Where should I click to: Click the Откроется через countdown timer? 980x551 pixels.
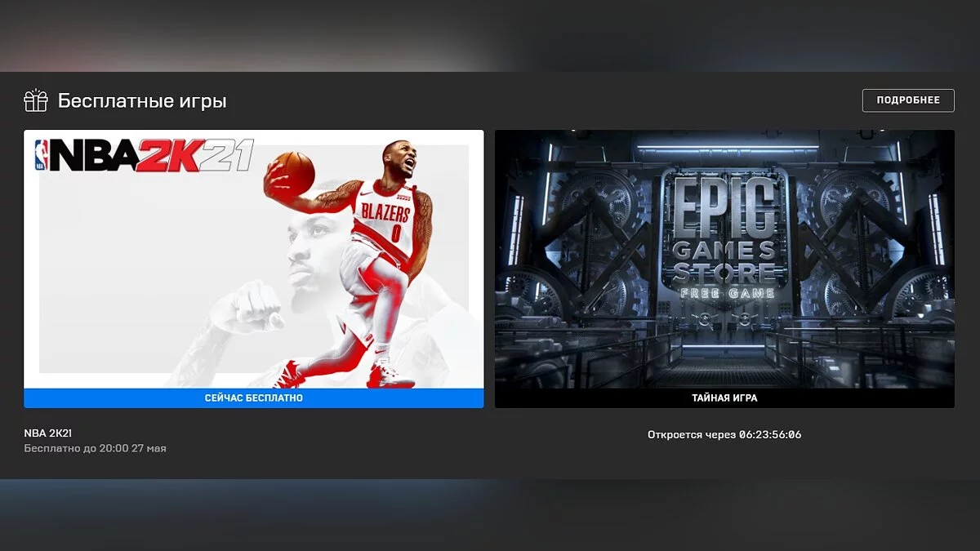(724, 434)
